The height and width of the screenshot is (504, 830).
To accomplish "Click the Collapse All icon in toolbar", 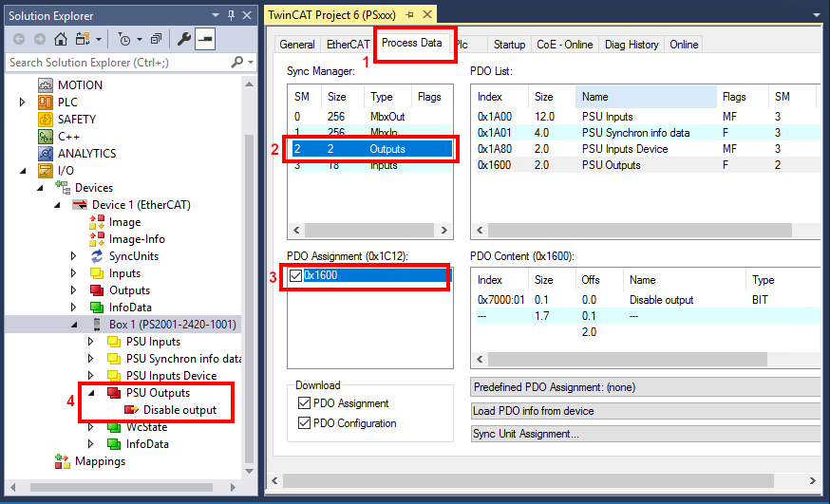I will coord(156,39).
